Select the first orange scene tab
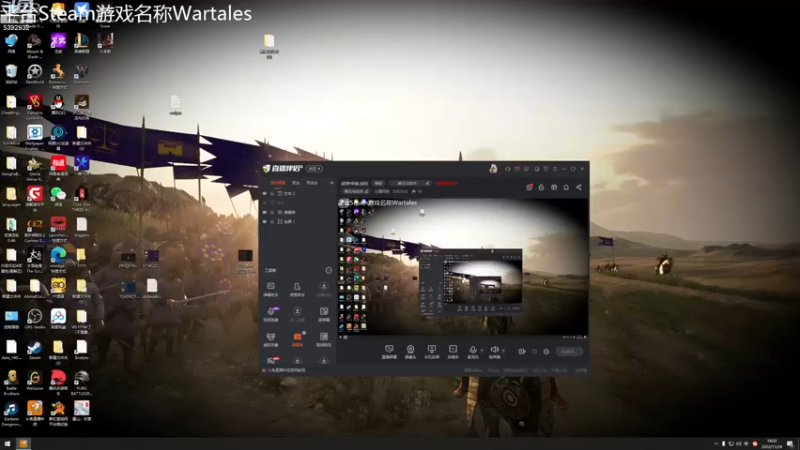Viewport: 800px width, 450px height. pos(278,183)
